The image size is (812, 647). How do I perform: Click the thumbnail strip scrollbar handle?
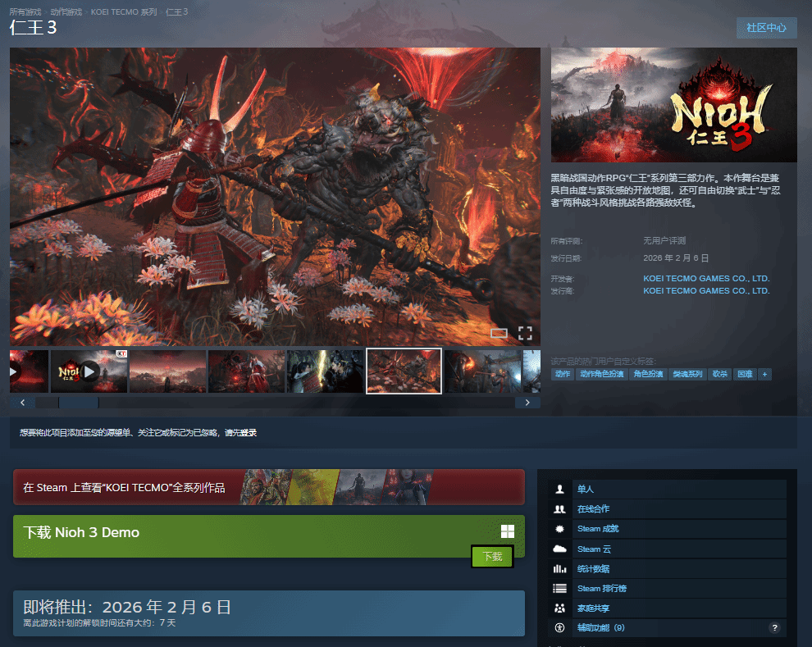click(78, 403)
